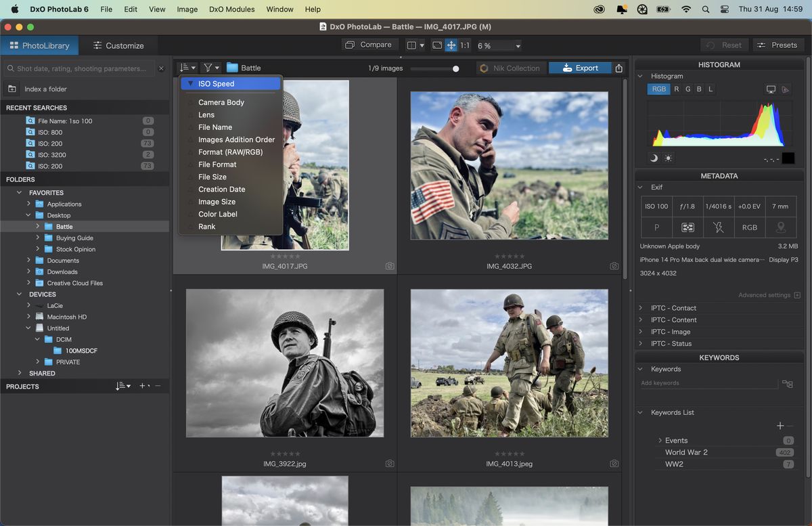Viewport: 812px width, 526px height.
Task: Open the side-by-side view layout dropdown
Action: click(415, 45)
